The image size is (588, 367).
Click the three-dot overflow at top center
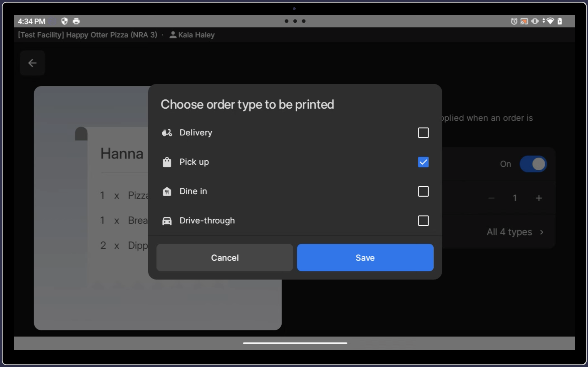(x=295, y=21)
